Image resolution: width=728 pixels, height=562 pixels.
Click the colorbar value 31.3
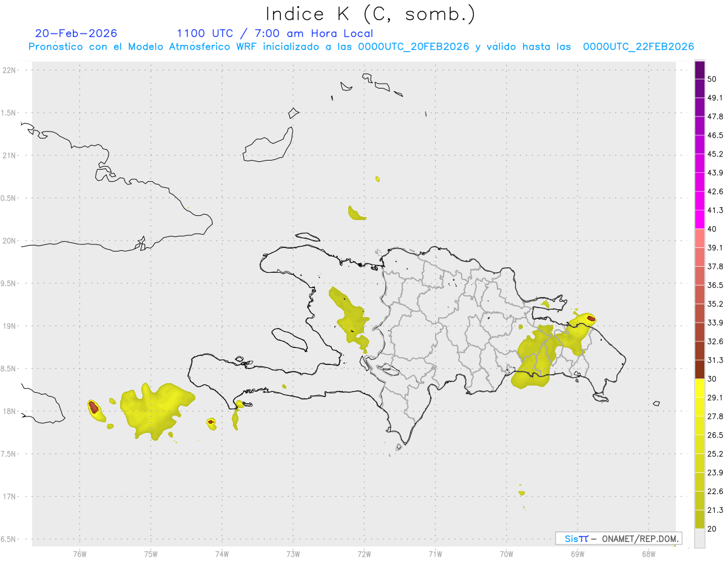coord(715,360)
